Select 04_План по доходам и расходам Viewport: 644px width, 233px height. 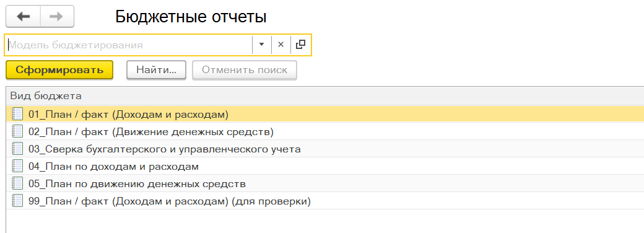tap(325, 167)
